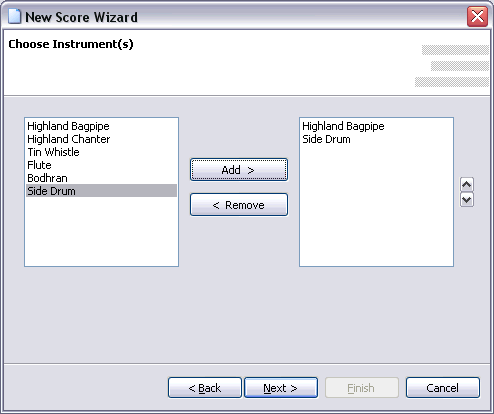Click the greyed-out Finish button
Image resolution: width=494 pixels, height=414 pixels.
tap(362, 388)
